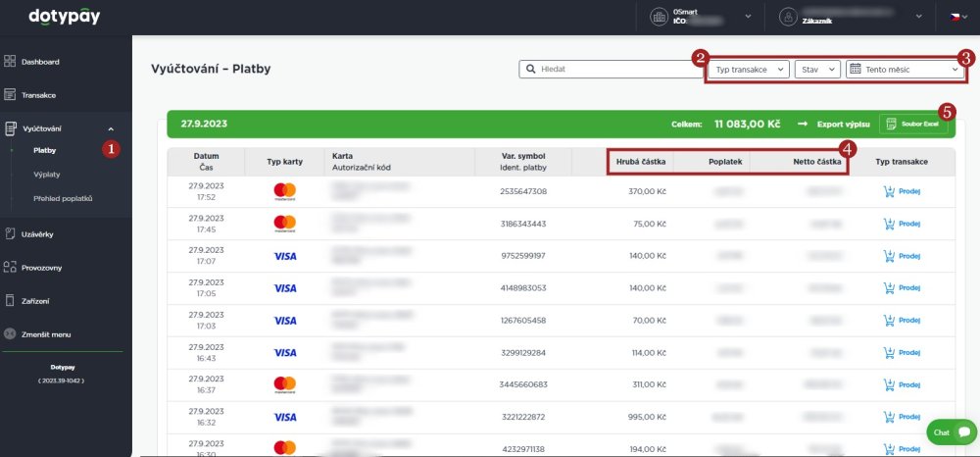Click the Prodej cart icon for the 370,00 Kč payment
980x457 pixels.
890,191
